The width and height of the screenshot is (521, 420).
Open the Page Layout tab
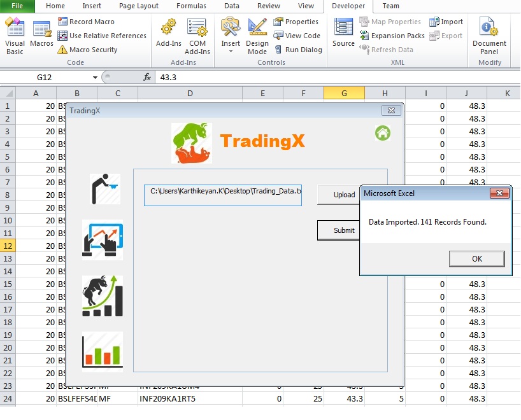(139, 6)
